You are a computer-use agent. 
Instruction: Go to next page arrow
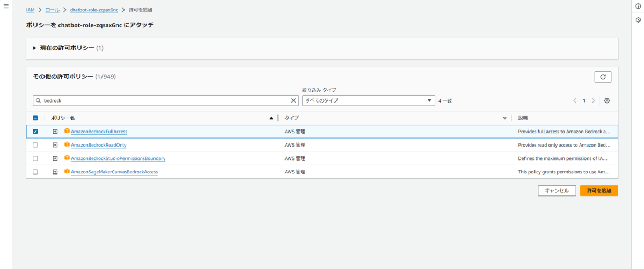coord(593,100)
